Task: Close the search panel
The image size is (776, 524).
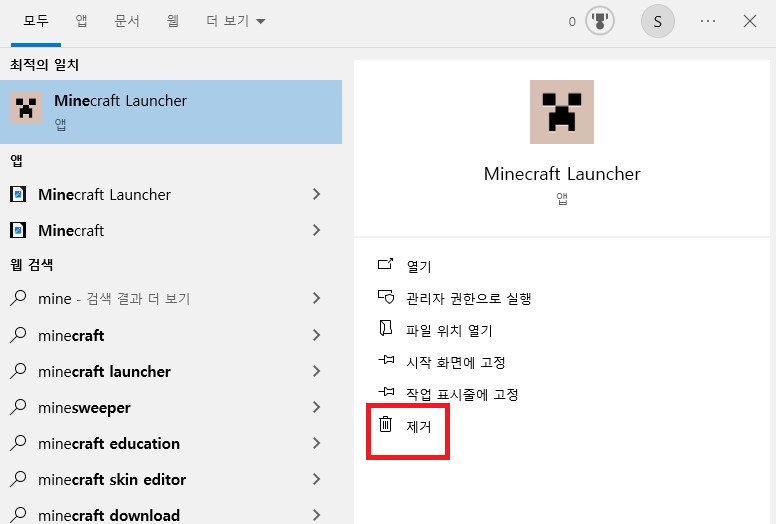Action: [750, 21]
